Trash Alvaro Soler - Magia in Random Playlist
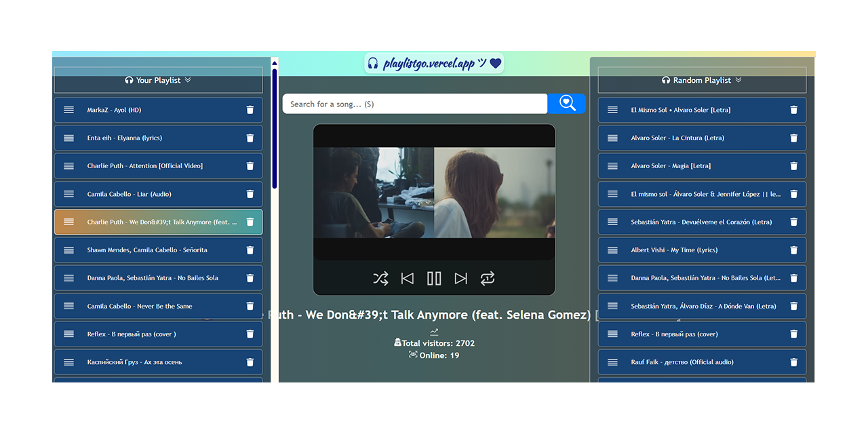This screenshot has height=434, width=868. point(793,166)
